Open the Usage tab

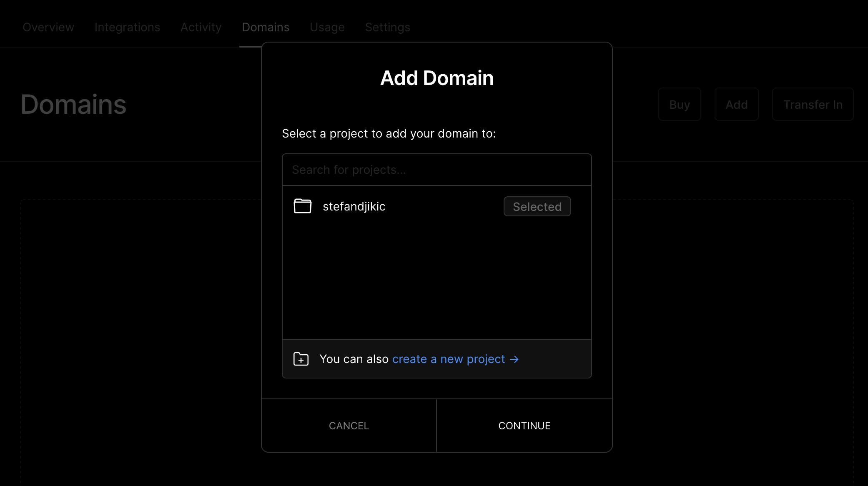327,27
